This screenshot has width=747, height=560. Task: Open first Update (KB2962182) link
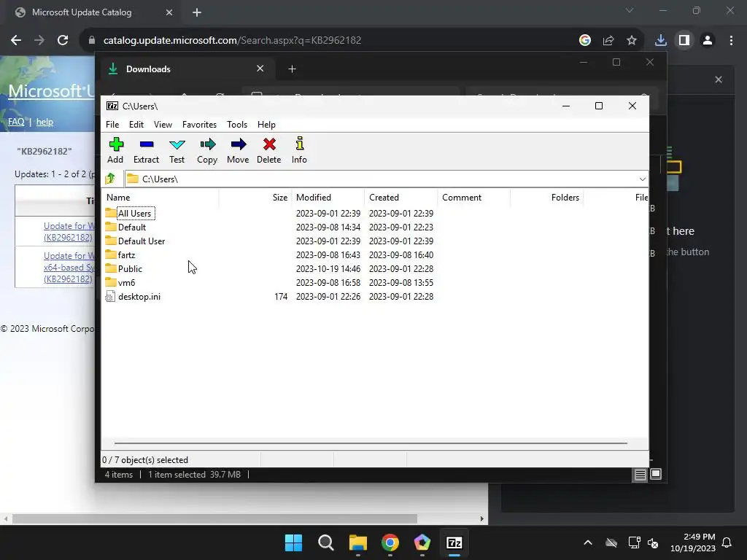pos(69,231)
